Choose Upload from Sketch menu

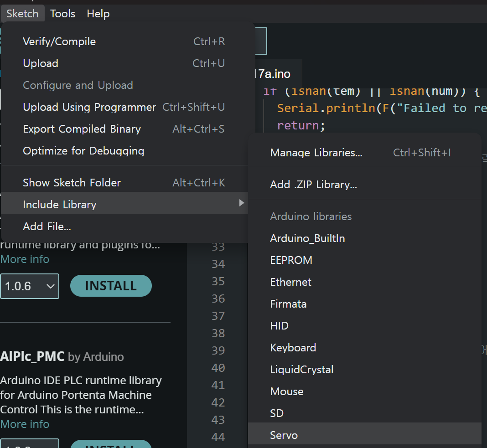point(124,63)
